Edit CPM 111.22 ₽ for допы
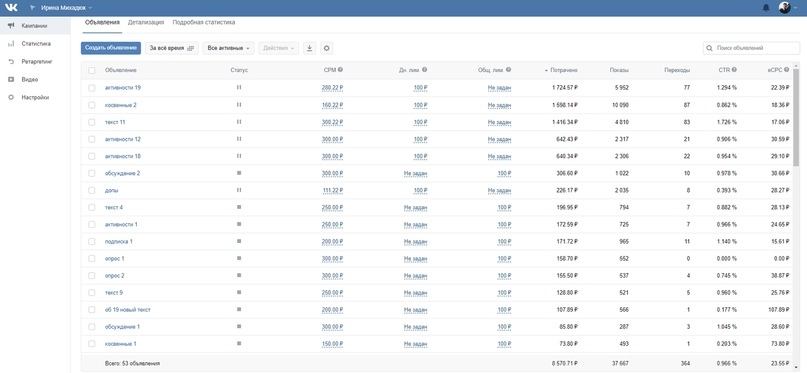The width and height of the screenshot is (807, 373). pos(332,190)
